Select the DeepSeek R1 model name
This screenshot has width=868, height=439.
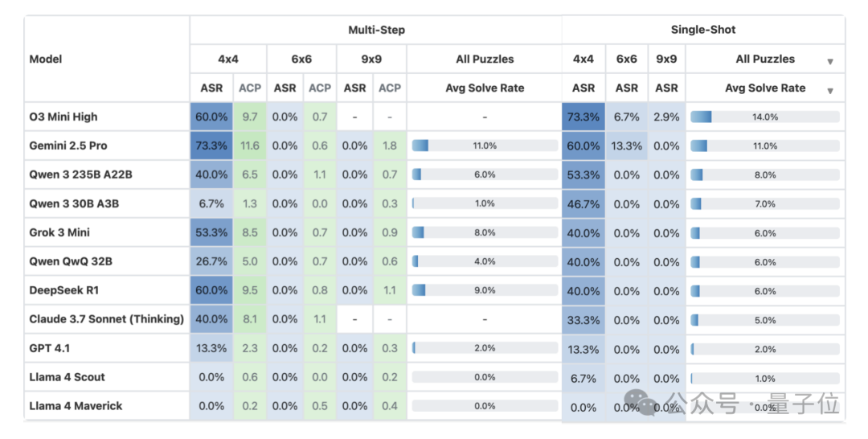pos(64,290)
